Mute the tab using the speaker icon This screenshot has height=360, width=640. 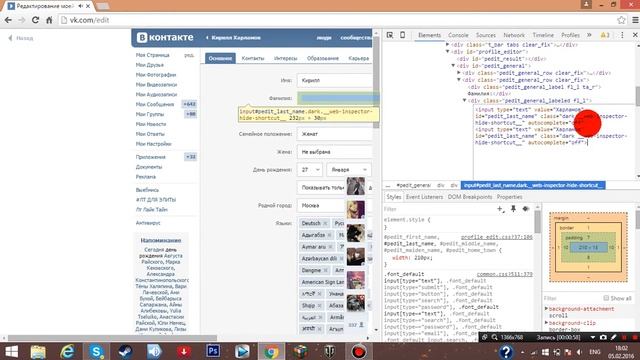tap(80, 6)
